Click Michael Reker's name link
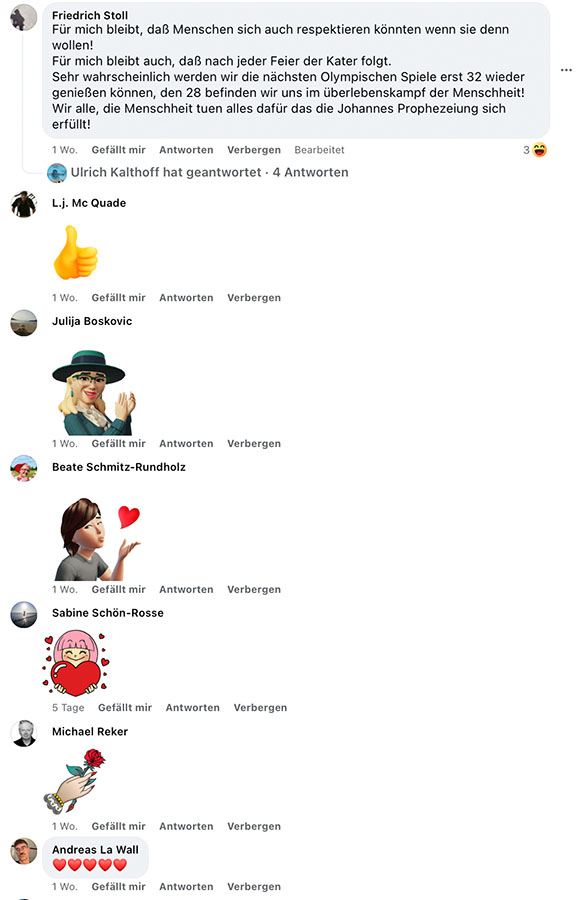Image resolution: width=578 pixels, height=900 pixels. pyautogui.click(x=90, y=732)
